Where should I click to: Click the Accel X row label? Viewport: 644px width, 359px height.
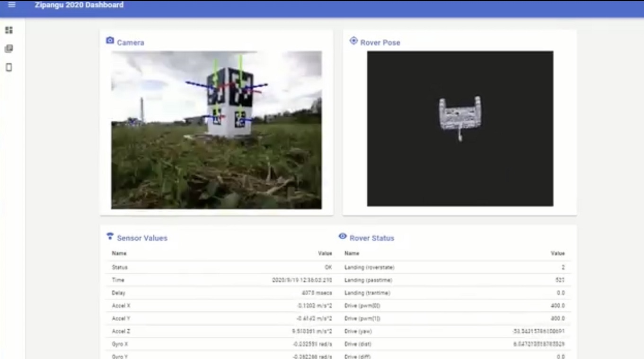point(121,305)
